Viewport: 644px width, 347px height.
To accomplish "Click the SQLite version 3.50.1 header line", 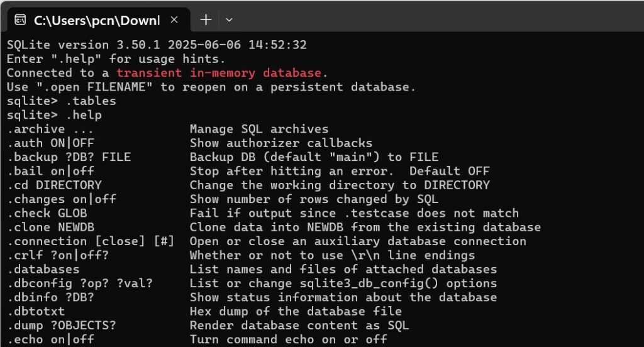I will pos(157,45).
